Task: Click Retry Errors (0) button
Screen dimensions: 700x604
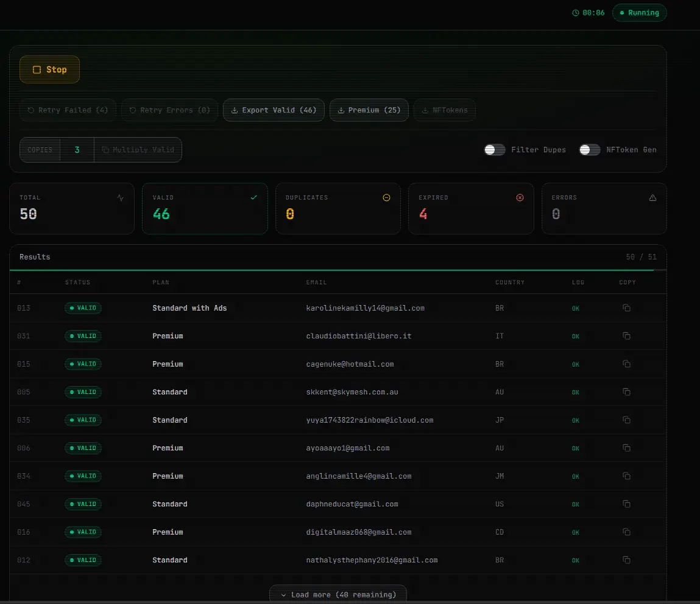Action: [x=169, y=110]
